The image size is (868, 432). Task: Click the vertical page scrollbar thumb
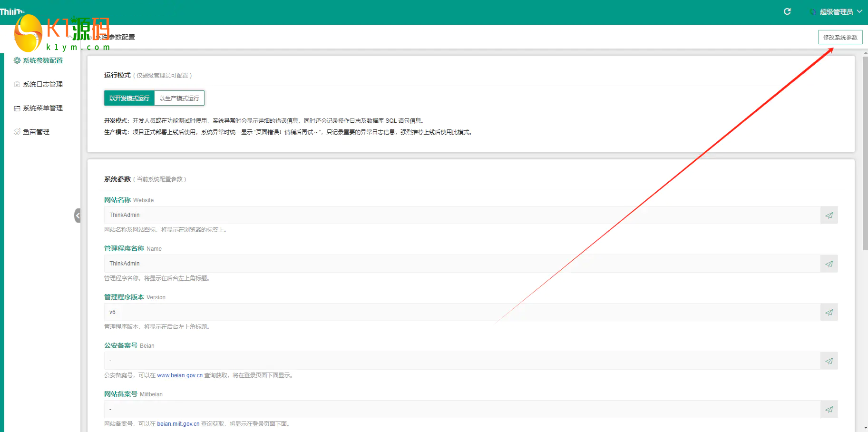[865, 152]
